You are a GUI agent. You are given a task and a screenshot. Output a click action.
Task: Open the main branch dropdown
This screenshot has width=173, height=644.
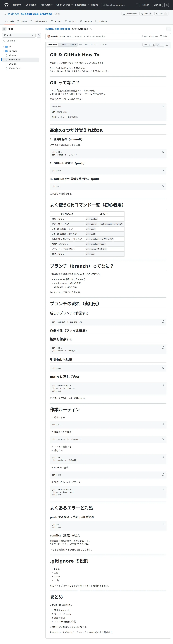pyautogui.click(x=19, y=35)
